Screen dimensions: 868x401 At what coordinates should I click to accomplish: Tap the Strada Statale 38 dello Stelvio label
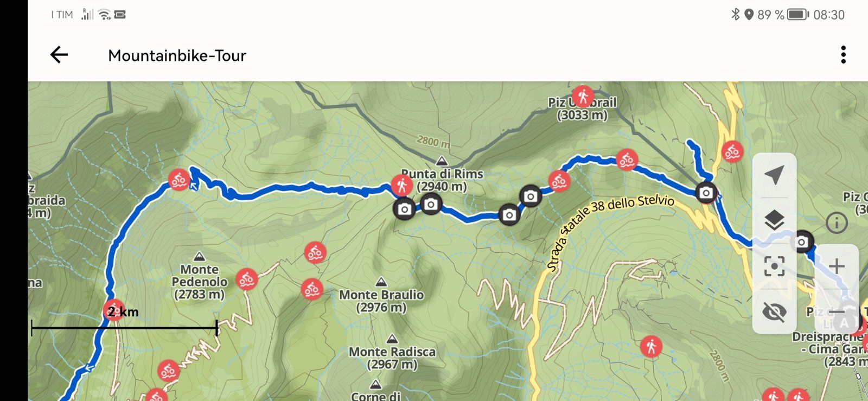[x=610, y=231]
